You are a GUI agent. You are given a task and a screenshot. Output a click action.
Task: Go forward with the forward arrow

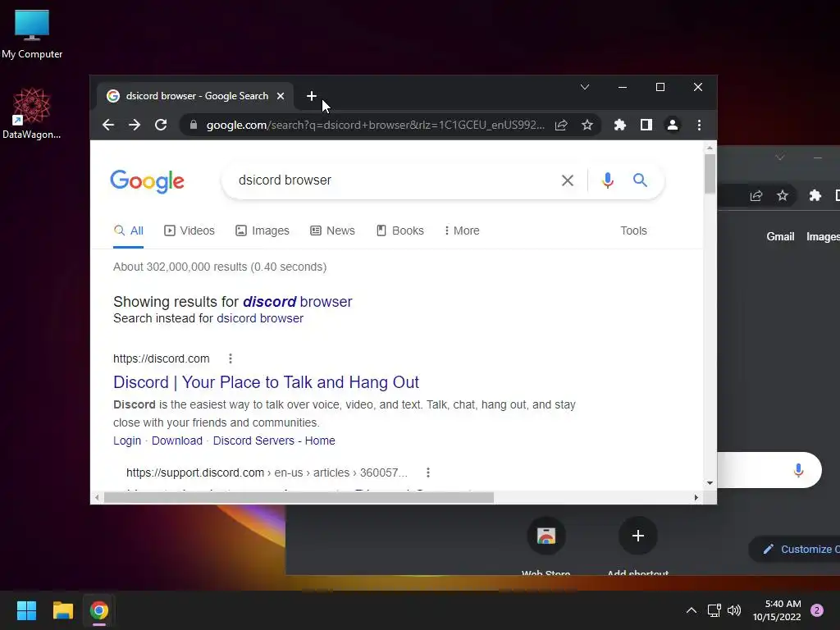tap(135, 125)
